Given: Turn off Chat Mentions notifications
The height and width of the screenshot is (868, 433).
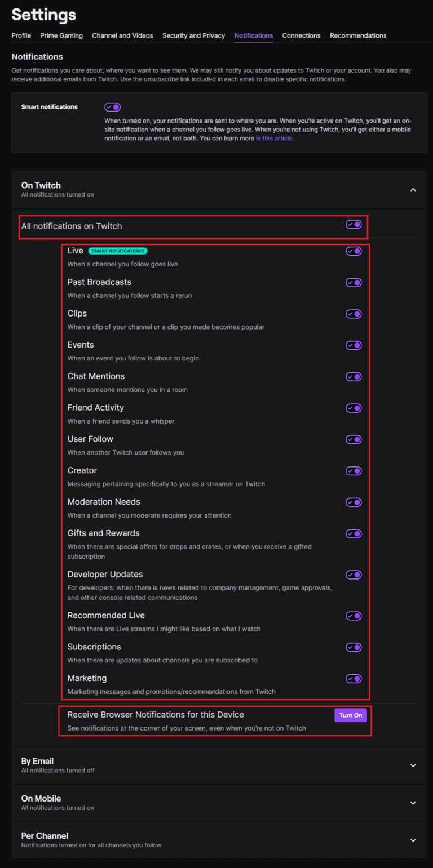Looking at the screenshot, I should (353, 376).
